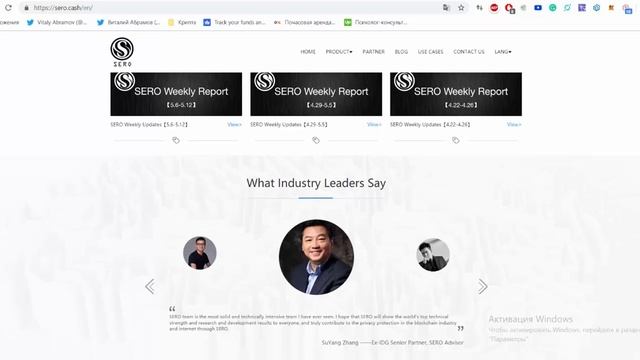Select right black-and-white testimonial portrait
640x360 pixels.
tap(433, 255)
